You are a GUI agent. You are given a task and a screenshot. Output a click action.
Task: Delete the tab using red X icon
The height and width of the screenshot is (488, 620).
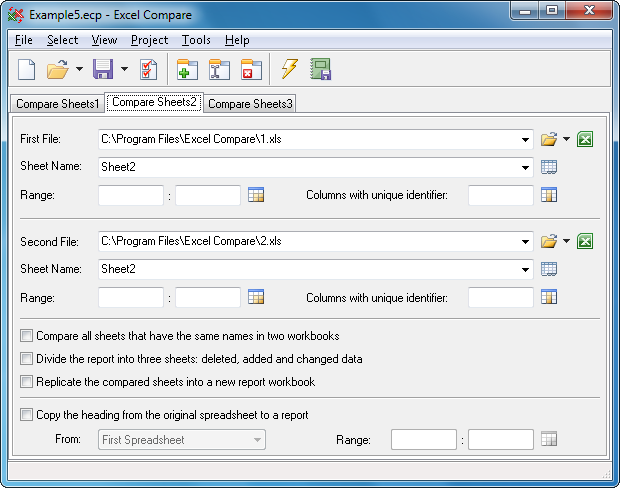coord(251,69)
